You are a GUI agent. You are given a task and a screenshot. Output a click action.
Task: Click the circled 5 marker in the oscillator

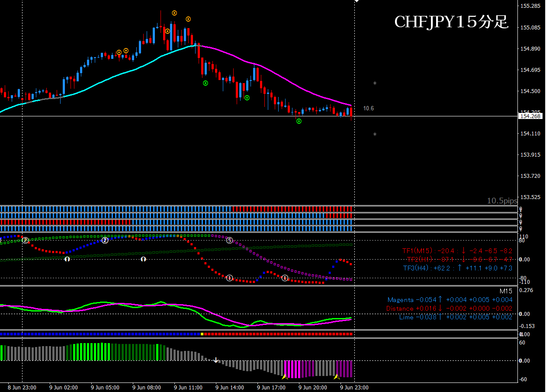click(x=229, y=240)
